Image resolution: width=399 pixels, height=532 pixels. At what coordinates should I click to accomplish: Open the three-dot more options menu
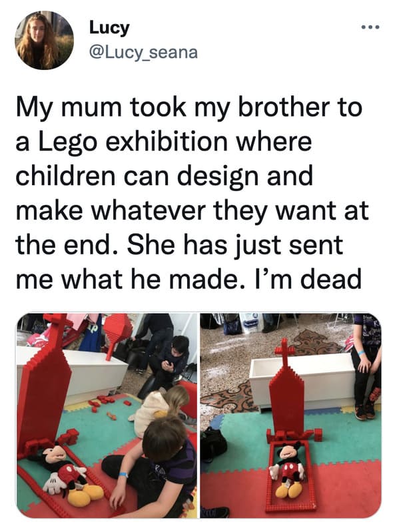click(369, 27)
